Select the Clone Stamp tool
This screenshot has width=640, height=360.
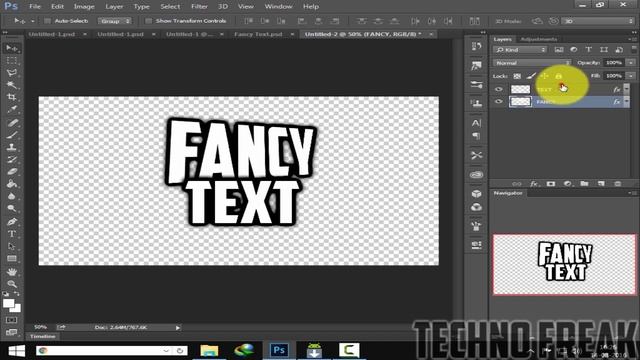(12, 147)
